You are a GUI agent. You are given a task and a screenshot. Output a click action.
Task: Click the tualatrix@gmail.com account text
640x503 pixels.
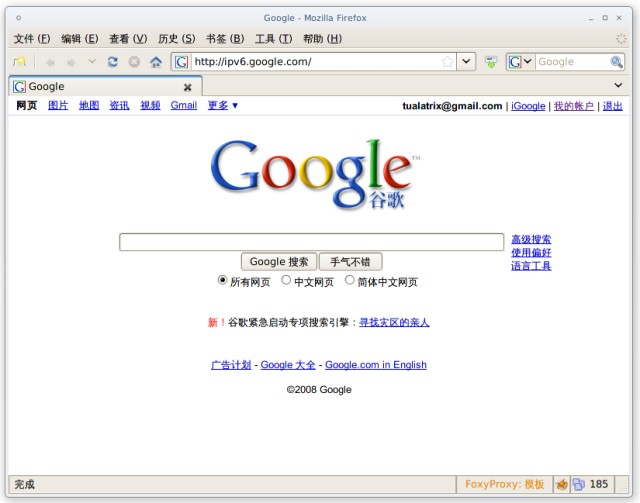coord(452,106)
